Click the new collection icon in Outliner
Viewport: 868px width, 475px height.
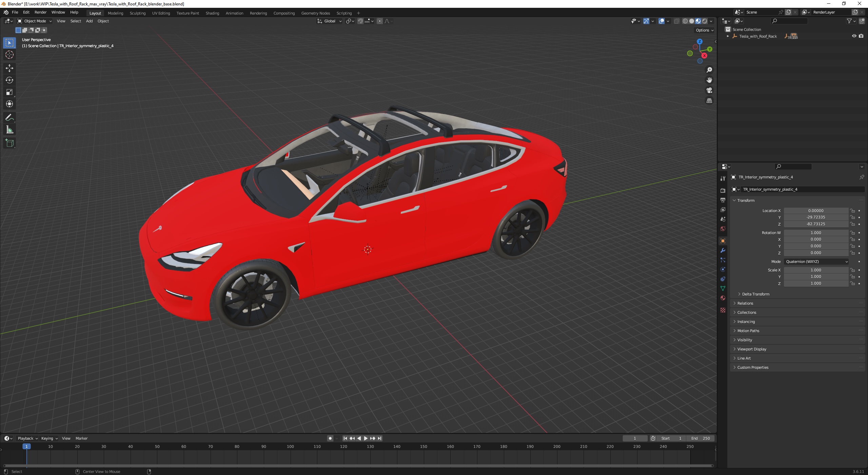click(862, 21)
